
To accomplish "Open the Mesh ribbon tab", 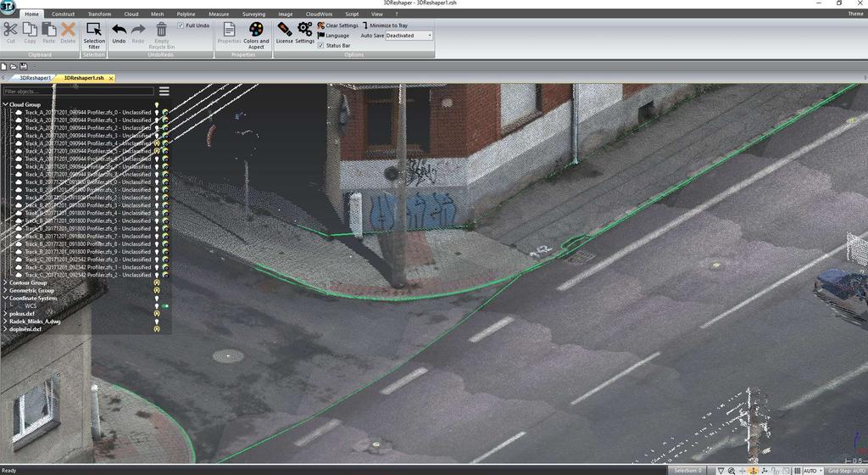I will 157,14.
